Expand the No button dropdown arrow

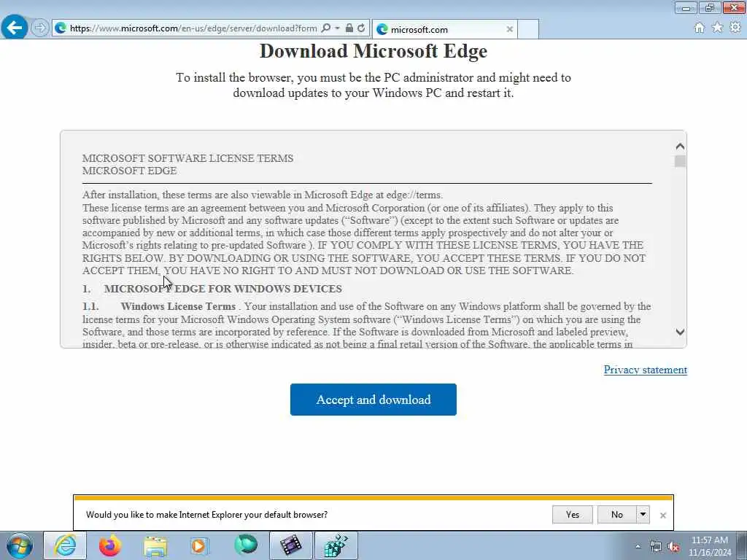pos(643,514)
